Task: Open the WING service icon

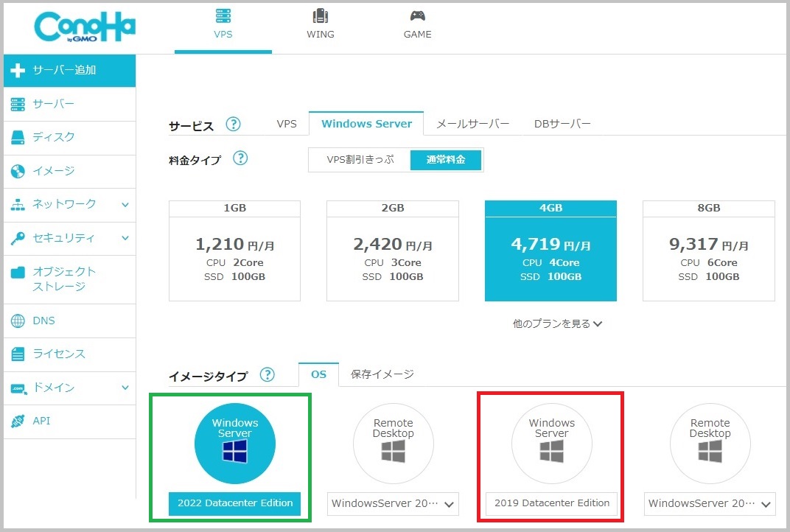Action: coord(320,16)
